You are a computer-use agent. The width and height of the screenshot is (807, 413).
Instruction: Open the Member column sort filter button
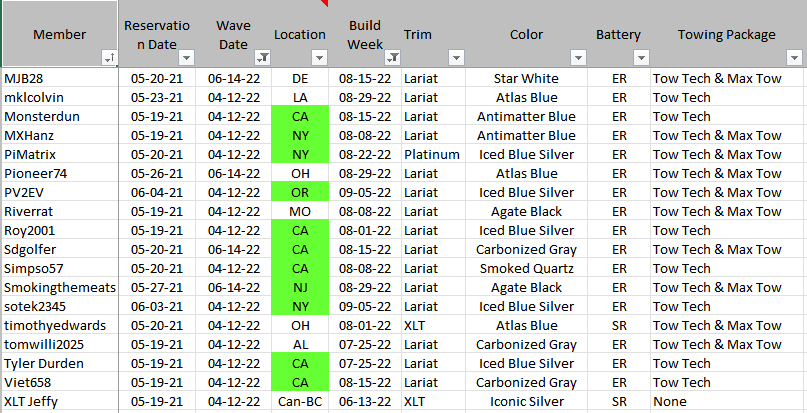click(x=109, y=58)
